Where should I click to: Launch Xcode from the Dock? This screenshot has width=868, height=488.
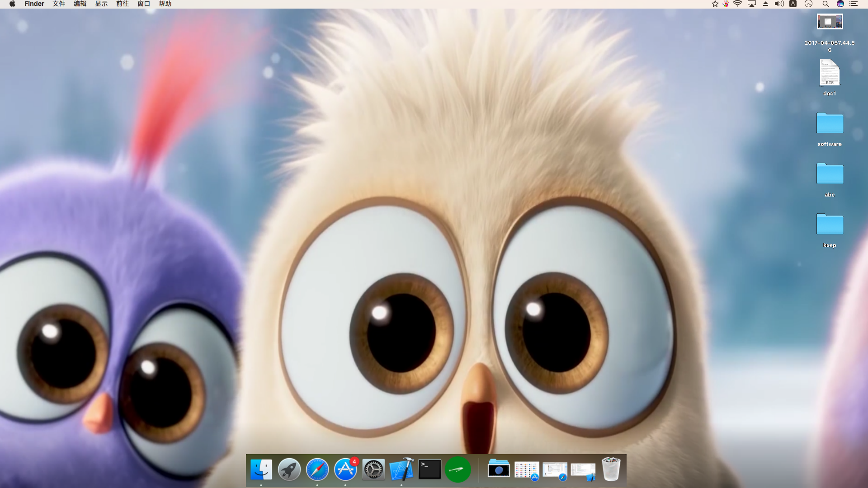[401, 469]
